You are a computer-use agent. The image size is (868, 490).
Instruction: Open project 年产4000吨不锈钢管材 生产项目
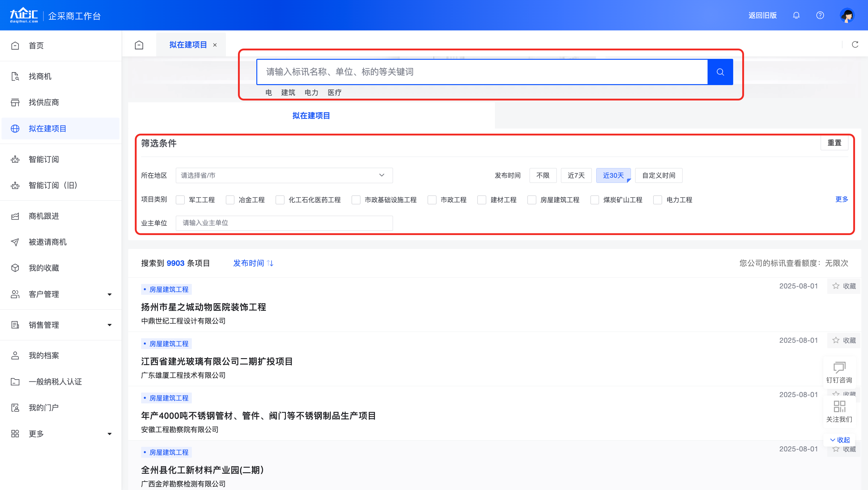258,416
